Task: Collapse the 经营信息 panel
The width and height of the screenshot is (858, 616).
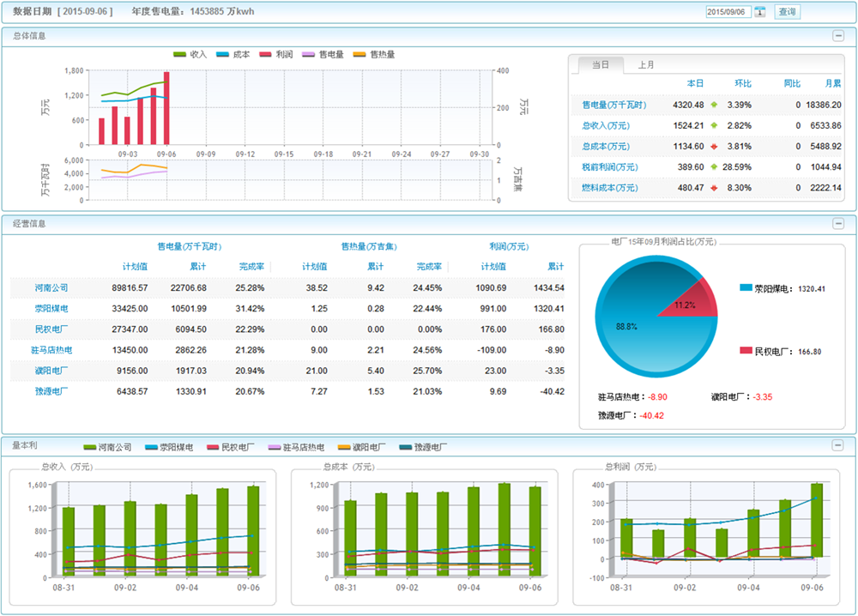Action: tap(838, 223)
